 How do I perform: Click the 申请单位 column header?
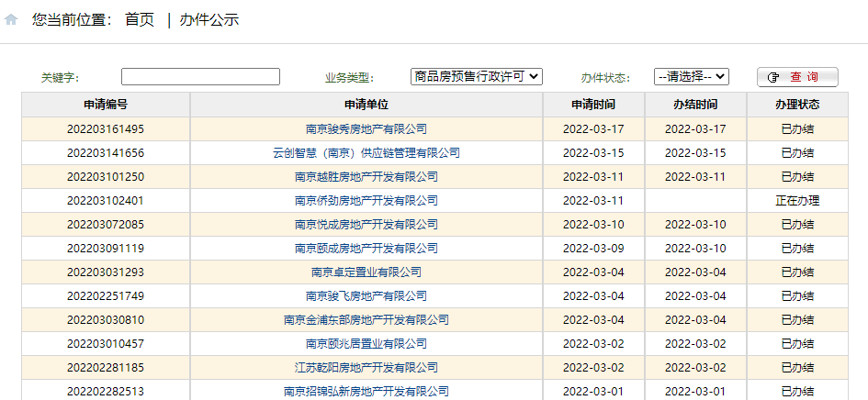tap(366, 105)
